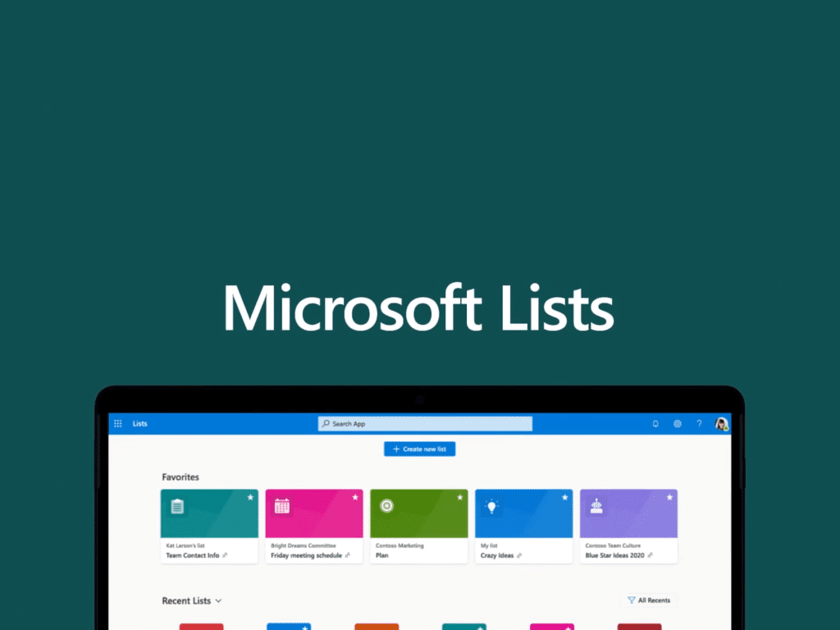Click the lightbulb icon on Crazy Ideas

pyautogui.click(x=492, y=506)
